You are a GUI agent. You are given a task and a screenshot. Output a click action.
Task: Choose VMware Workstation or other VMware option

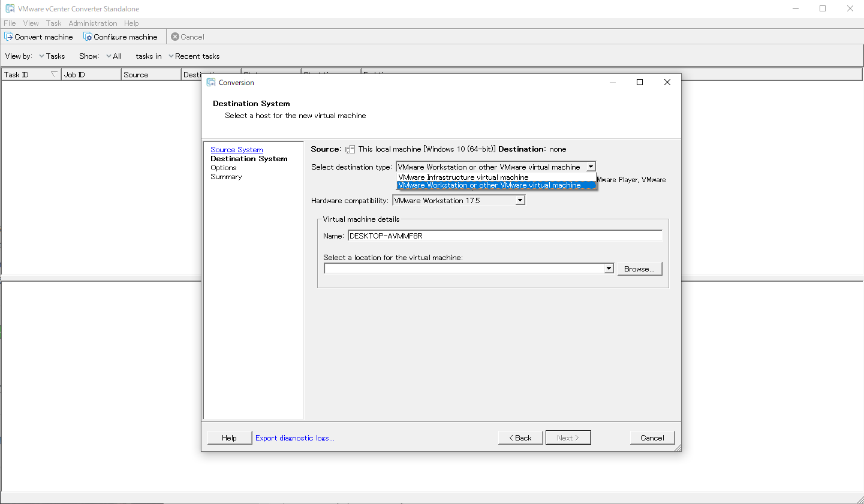489,185
